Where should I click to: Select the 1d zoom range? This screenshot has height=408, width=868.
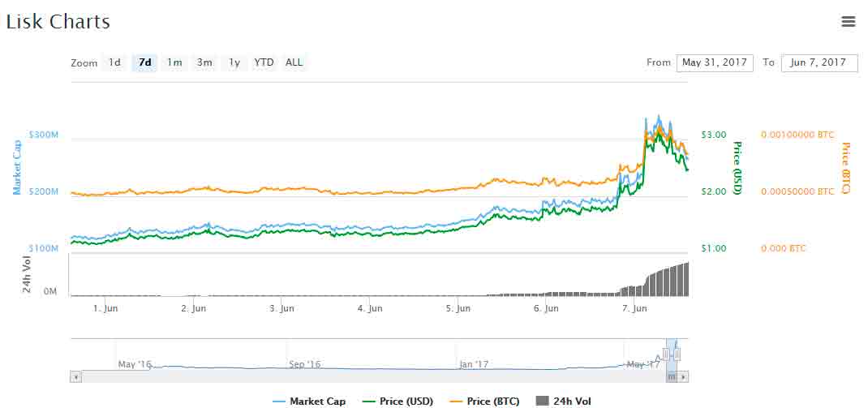coord(114,62)
